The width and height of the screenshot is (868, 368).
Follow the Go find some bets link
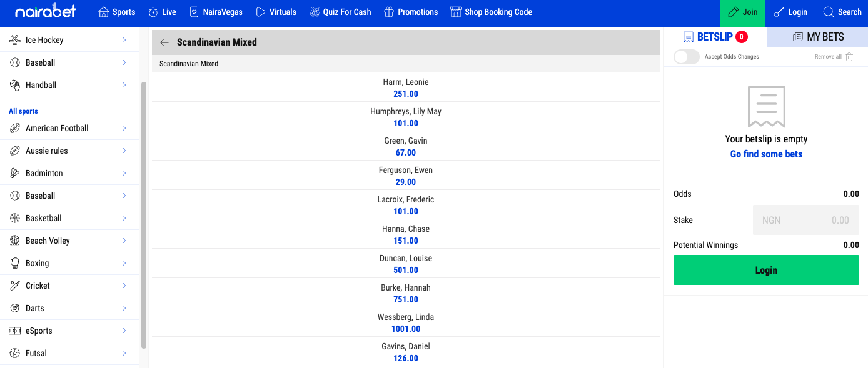click(766, 154)
